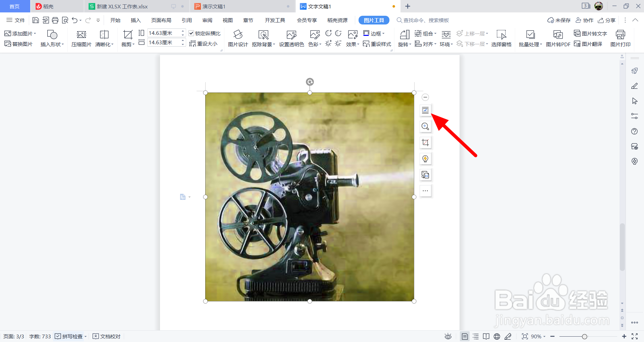
Task: Open the 页面布局 ribbon tab
Action: tap(161, 20)
